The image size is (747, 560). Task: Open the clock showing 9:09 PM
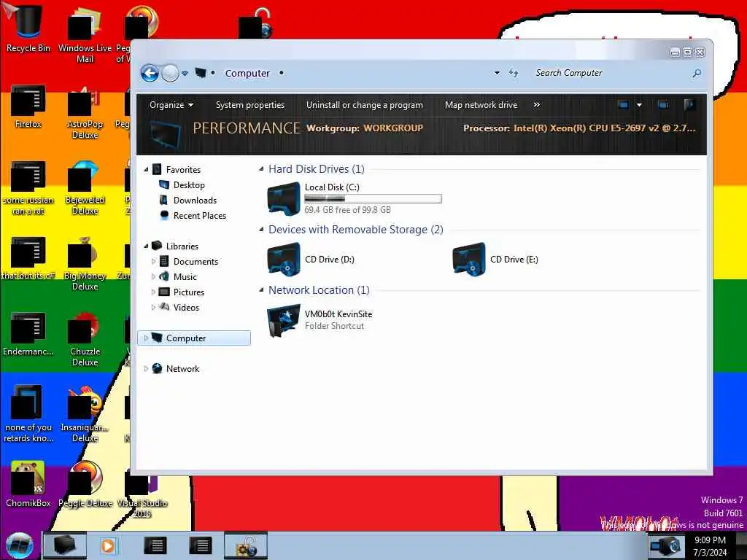(710, 546)
